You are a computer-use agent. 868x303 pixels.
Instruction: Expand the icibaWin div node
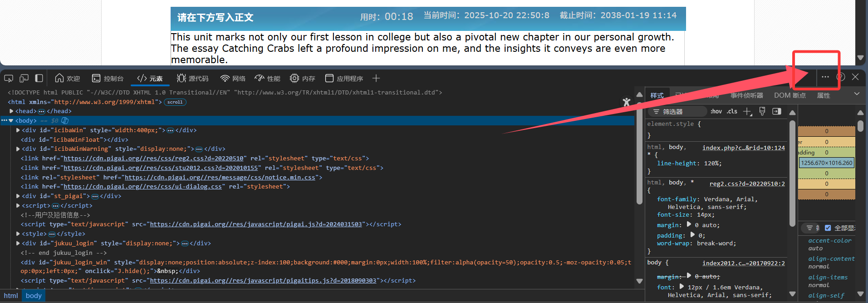18,130
